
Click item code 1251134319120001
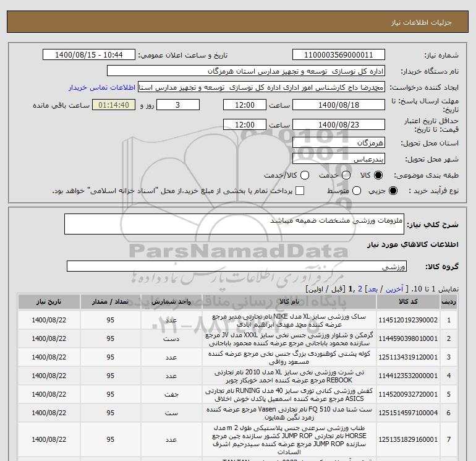408,358
